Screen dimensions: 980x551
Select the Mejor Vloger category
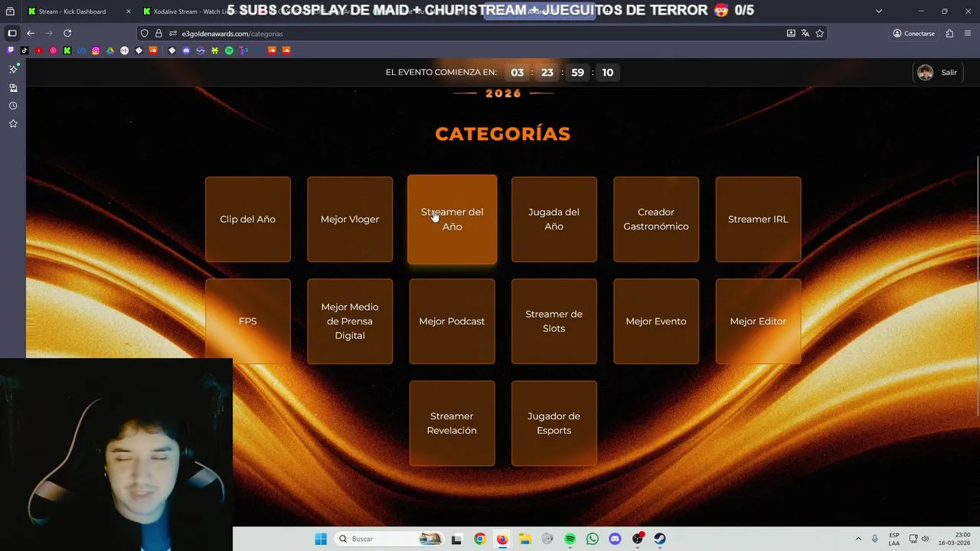[350, 220]
